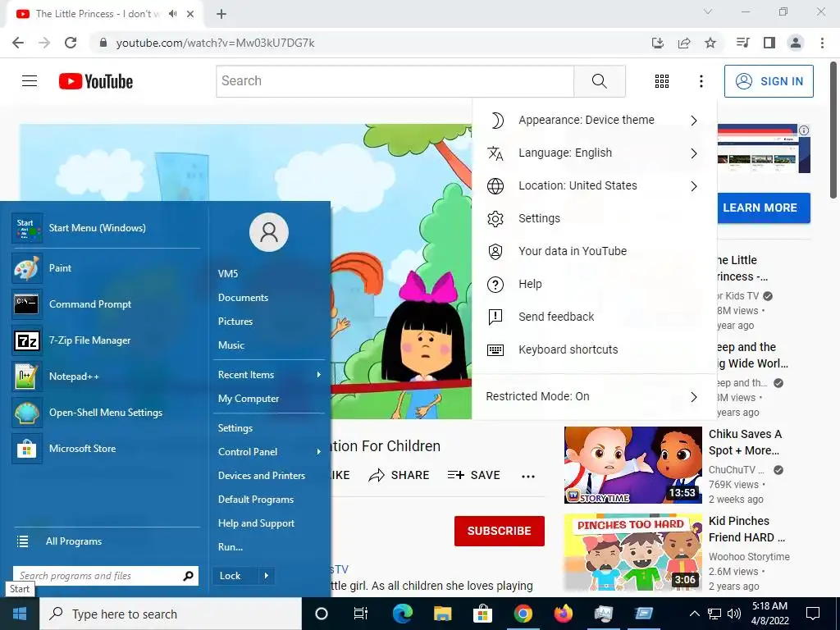
Task: Open Firefox from taskbar
Action: (x=563, y=614)
